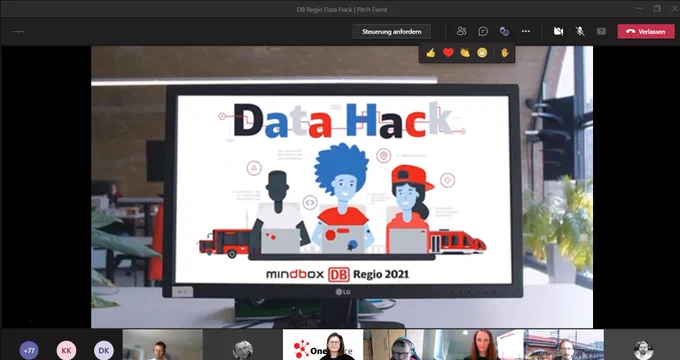The width and height of the screenshot is (680, 360).
Task: Send a red heart reaction
Action: tap(448, 53)
